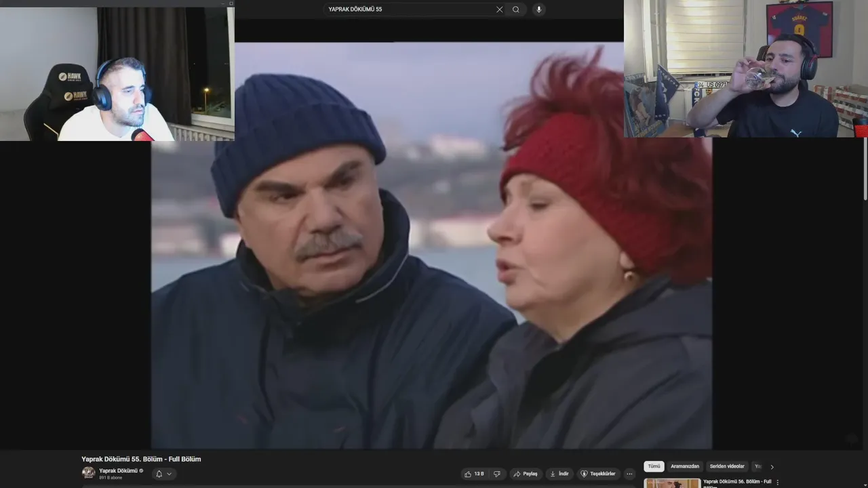Open Yaprak Dökümü 56. Bölüm title link
868x488 pixels.
tap(736, 482)
